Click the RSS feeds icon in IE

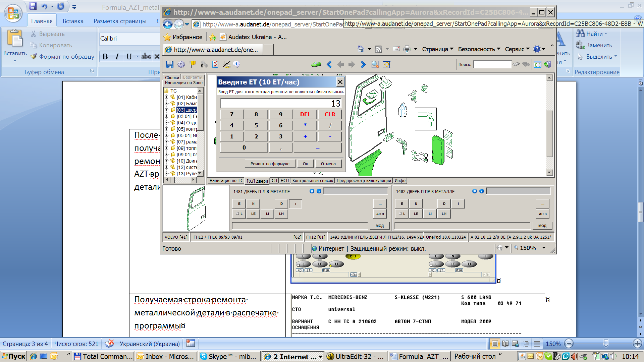pos(378,49)
